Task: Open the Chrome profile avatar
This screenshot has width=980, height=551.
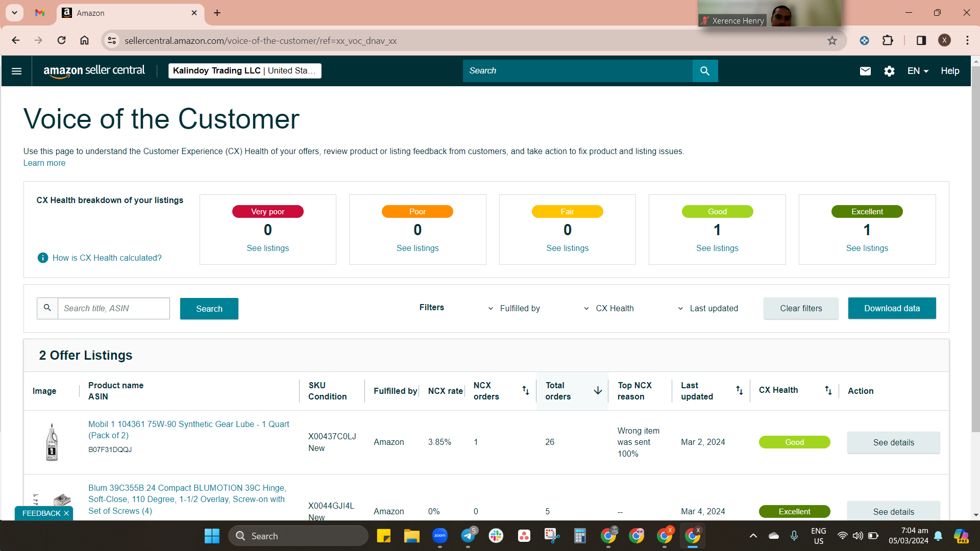Action: click(x=944, y=40)
